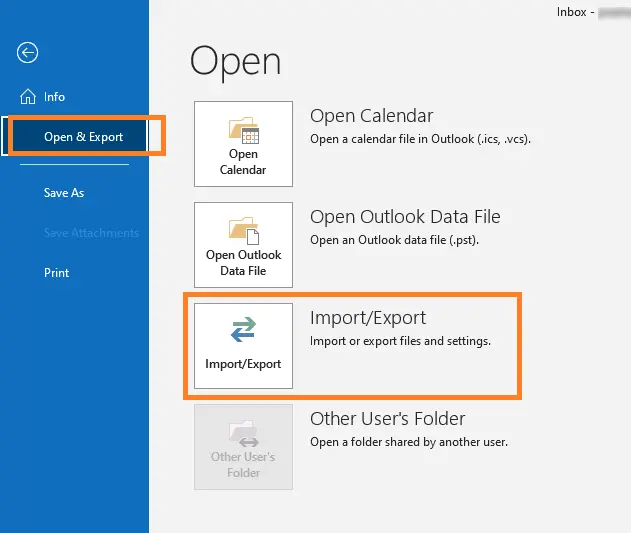Viewport: 631px width, 533px height.
Task: Select Open & Export menu item
Action: (75, 137)
